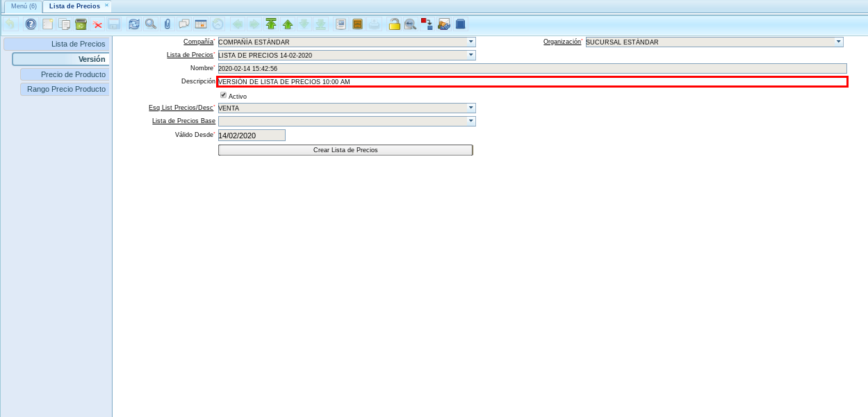Open the Archive drawer icon
This screenshot has height=417, width=868.
click(x=357, y=24)
